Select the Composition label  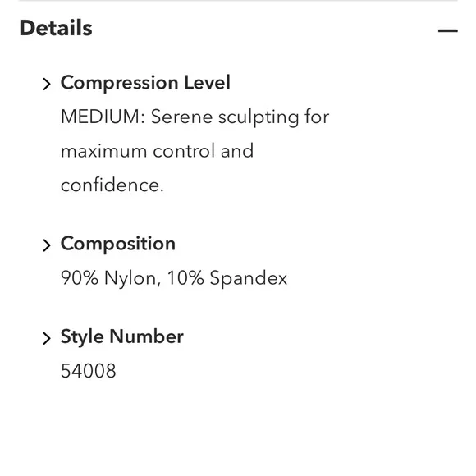pyautogui.click(x=118, y=244)
